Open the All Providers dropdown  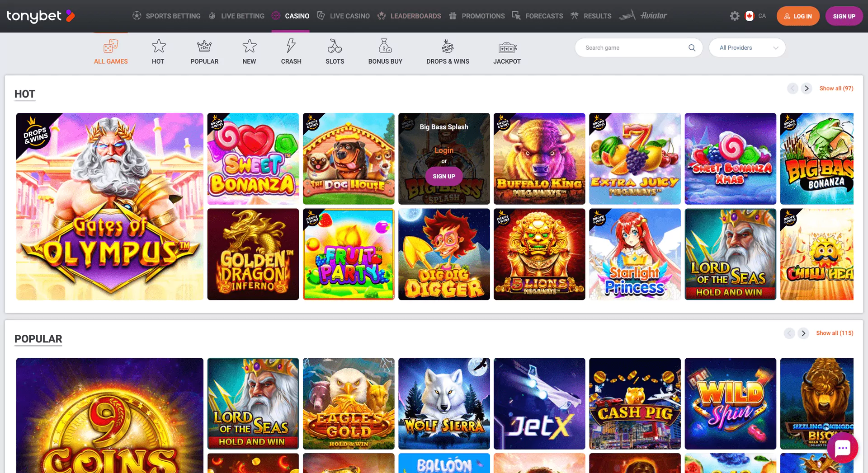747,47
